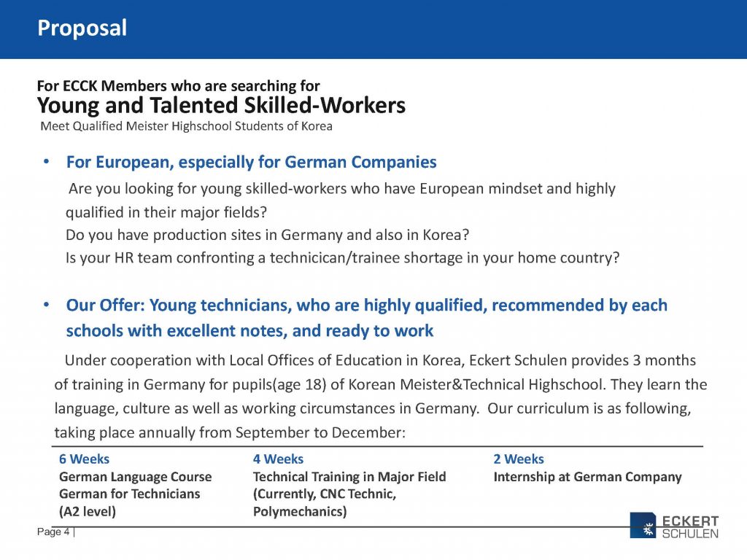Click the 'Meet Qualified Meister Highschool Students' subtitle
The image size is (747, 560).
(186, 126)
